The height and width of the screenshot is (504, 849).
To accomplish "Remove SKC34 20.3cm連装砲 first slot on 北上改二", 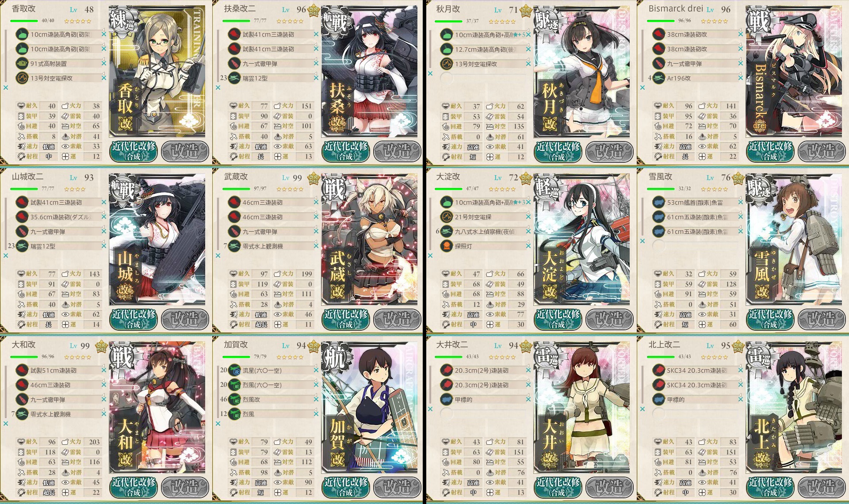I will (741, 370).
